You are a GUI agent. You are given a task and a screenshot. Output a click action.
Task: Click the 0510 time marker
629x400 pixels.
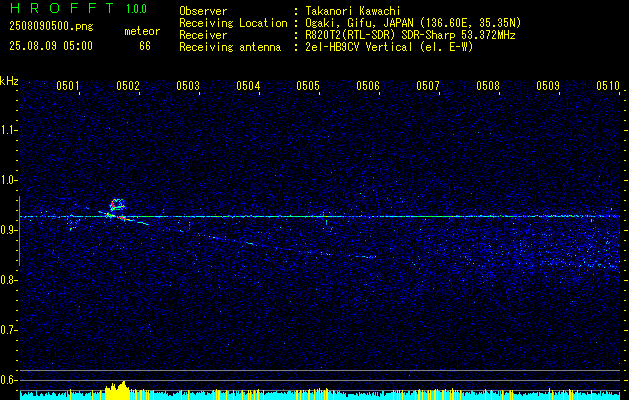(x=608, y=85)
